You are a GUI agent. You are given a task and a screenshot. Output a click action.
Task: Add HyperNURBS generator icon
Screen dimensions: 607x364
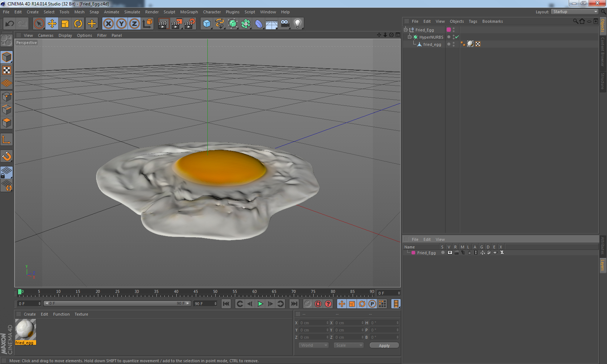point(233,24)
